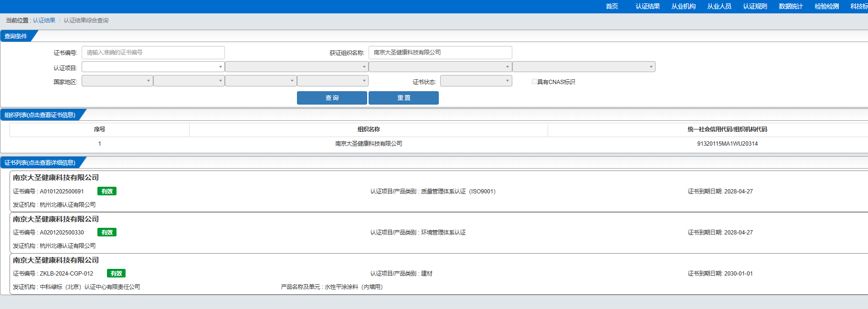
Task: Click the 证书编号 input field
Action: [x=153, y=53]
